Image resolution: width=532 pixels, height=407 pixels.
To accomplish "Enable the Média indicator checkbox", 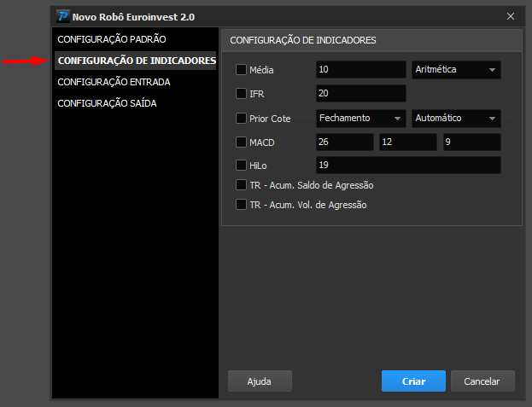I will (241, 70).
